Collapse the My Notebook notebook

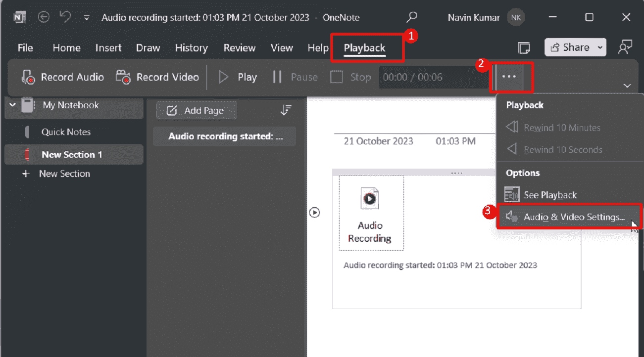(12, 105)
